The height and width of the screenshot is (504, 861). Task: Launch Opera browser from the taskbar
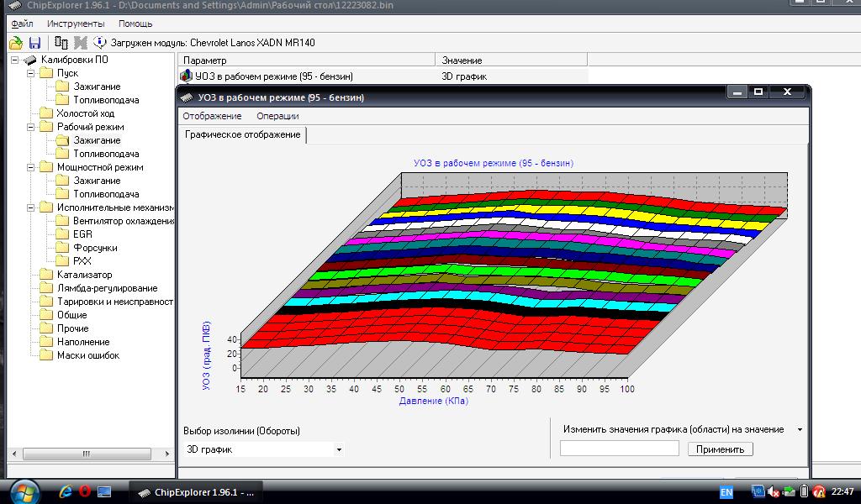click(84, 491)
